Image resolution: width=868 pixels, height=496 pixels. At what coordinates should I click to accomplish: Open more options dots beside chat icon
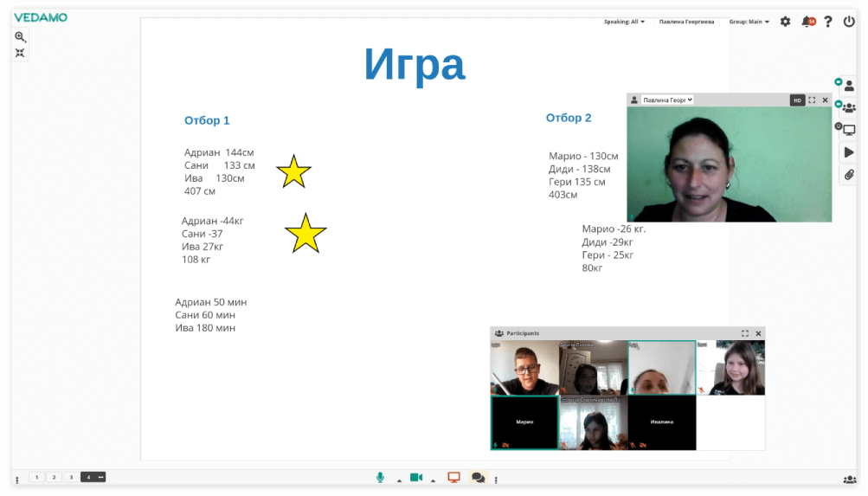pos(496,480)
